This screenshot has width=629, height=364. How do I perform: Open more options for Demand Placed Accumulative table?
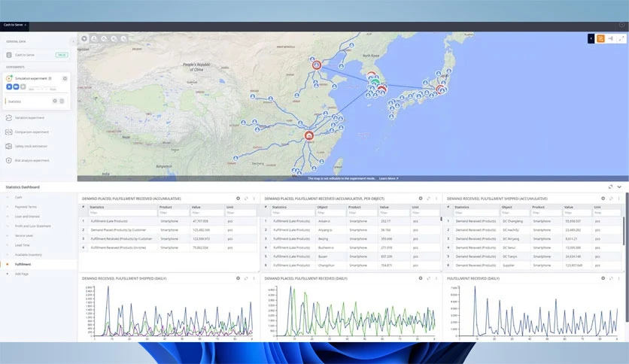(x=254, y=199)
